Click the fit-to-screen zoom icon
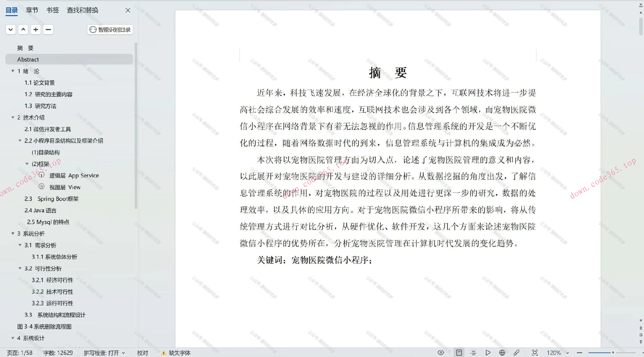644x357 pixels. (x=535, y=352)
